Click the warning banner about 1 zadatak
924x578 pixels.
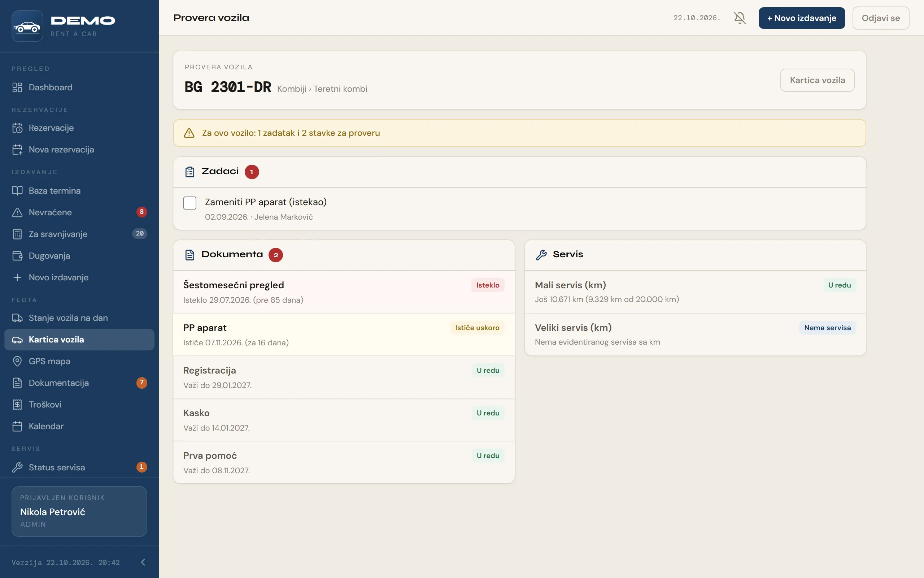(x=519, y=133)
